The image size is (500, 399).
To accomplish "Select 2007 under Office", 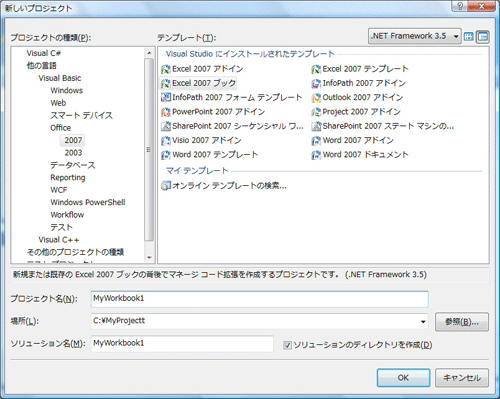I will click(73, 140).
